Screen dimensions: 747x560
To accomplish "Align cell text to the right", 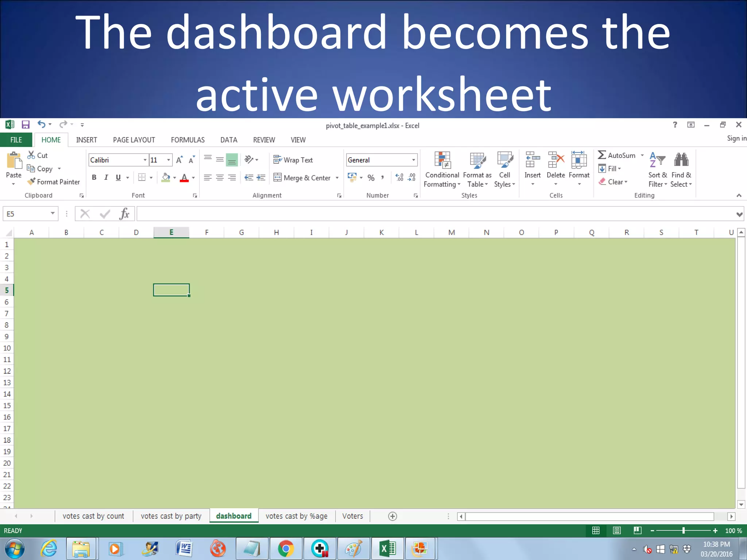I will click(x=232, y=178).
